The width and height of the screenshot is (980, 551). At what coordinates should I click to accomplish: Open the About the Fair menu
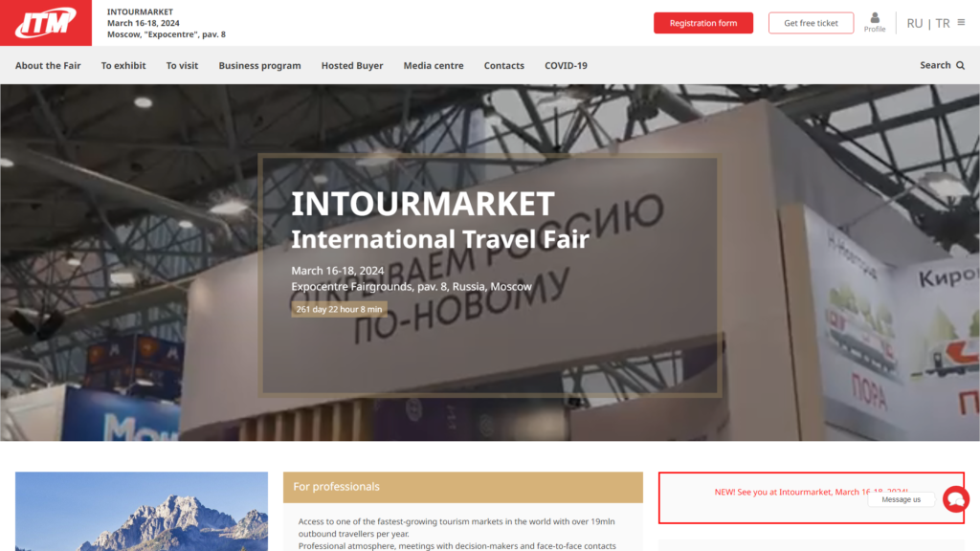pos(48,66)
